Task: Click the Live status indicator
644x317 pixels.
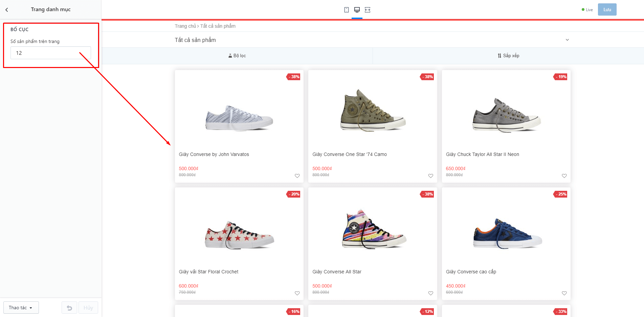Action: point(587,10)
